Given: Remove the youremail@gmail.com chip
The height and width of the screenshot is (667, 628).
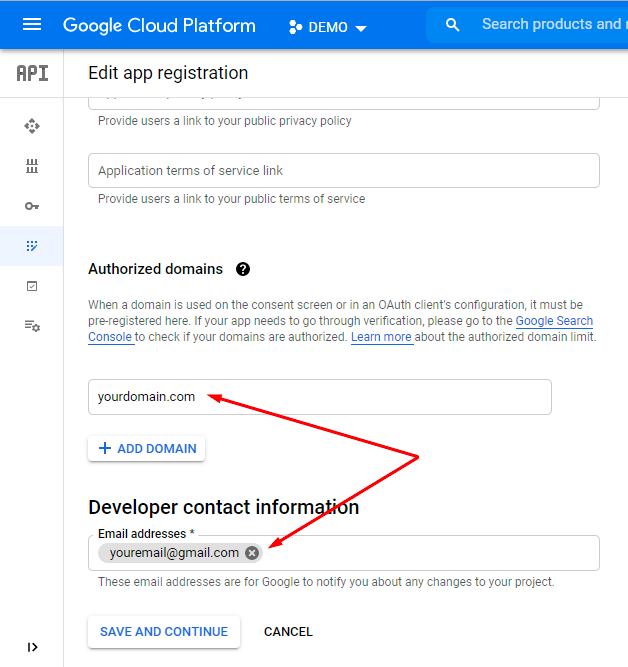Looking at the screenshot, I should coord(252,553).
